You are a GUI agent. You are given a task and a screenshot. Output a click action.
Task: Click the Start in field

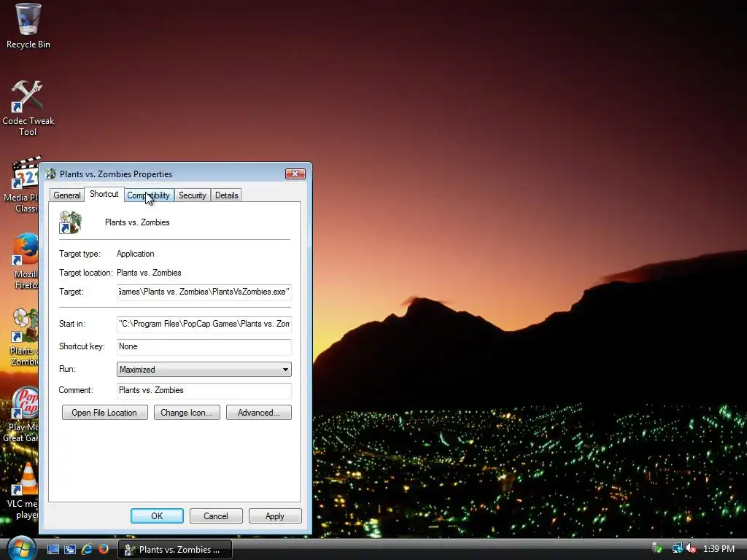coord(204,324)
